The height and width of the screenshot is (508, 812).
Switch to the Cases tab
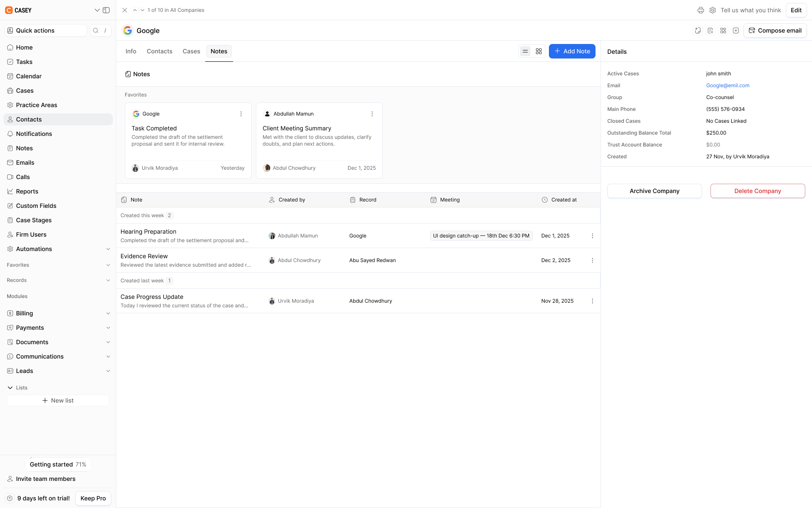coord(191,51)
